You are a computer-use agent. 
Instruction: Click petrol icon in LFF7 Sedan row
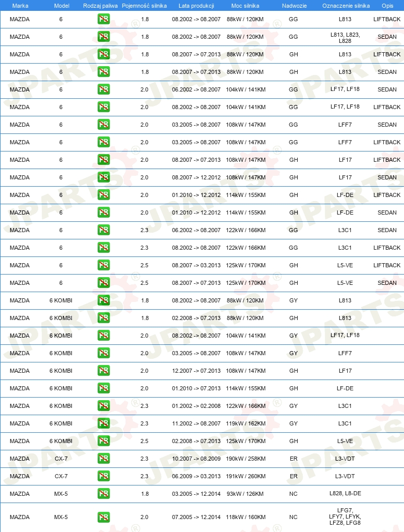(x=103, y=125)
